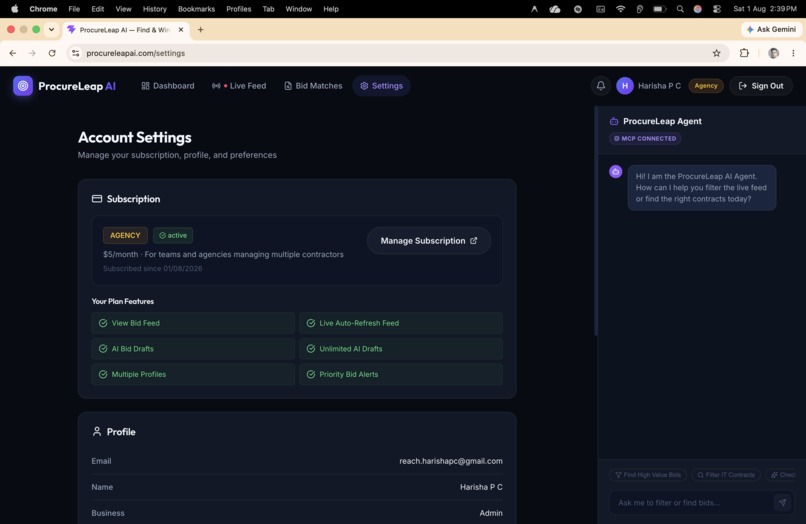Screen dimensions: 806x524
Task: Close the ProcureLeap AI browser tab
Action: [x=181, y=30]
